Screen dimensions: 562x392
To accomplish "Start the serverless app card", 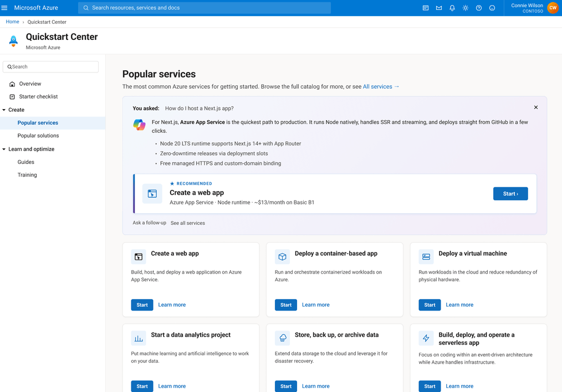I will (x=430, y=386).
